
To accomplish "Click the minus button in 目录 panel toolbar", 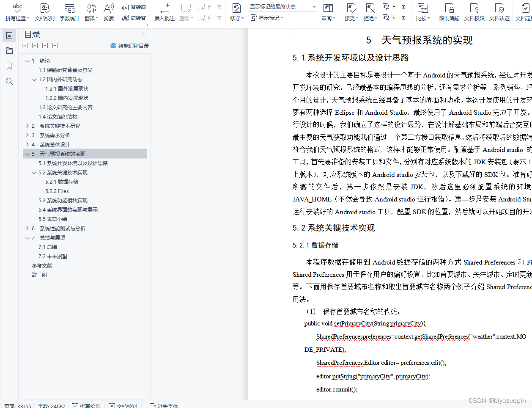I will click(55, 45).
